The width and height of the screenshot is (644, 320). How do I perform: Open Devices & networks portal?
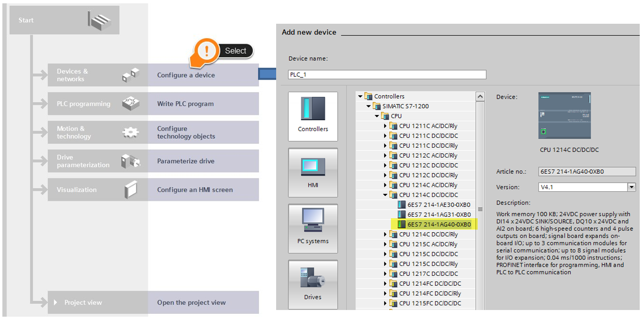(97, 75)
